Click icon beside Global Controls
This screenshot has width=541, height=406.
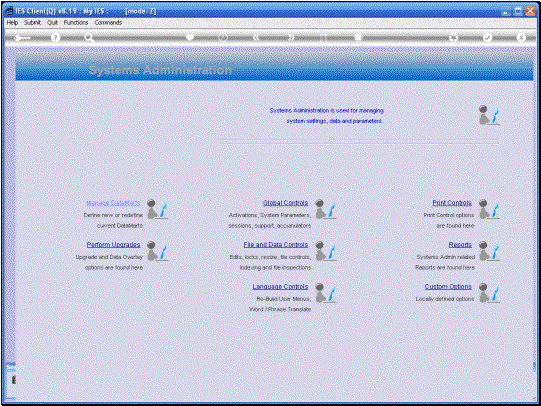pos(325,209)
